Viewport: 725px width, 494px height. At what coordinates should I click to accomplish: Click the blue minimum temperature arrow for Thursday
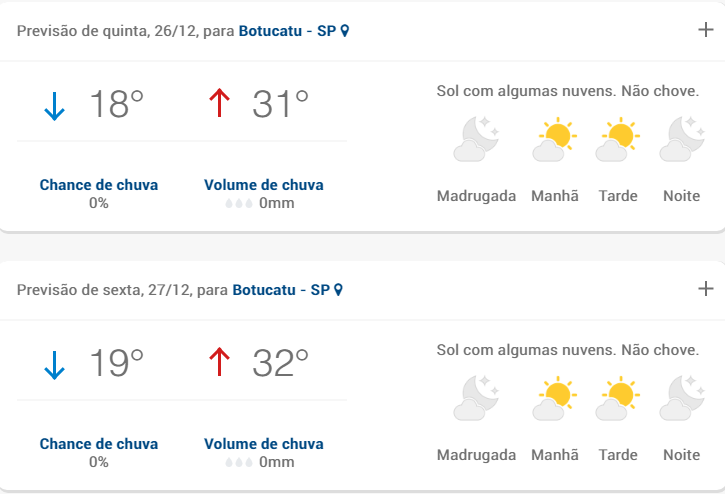tap(54, 106)
